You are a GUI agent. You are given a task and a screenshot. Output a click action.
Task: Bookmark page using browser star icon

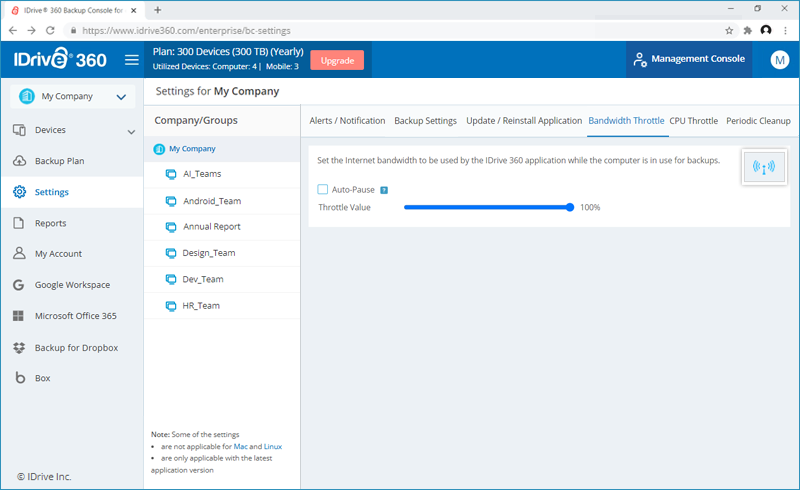pyautogui.click(x=729, y=31)
